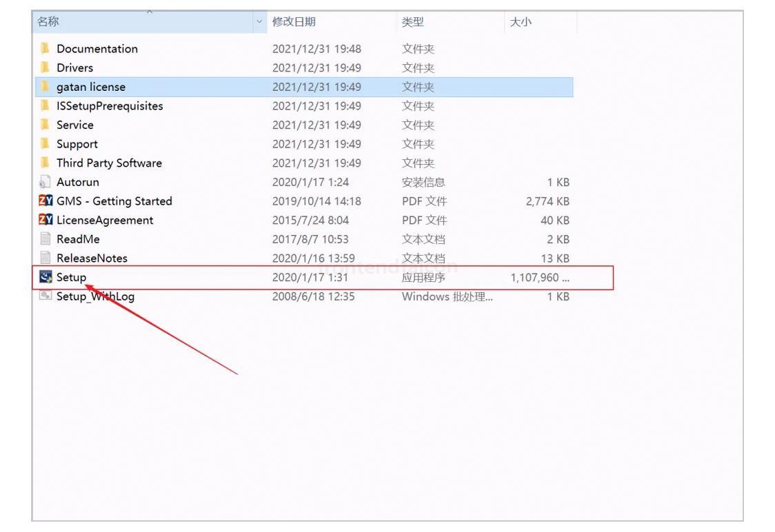Sort files by 修改日期 column header

point(332,21)
